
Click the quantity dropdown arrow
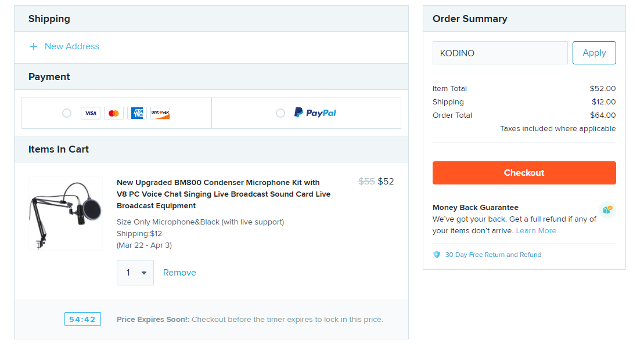pos(144,273)
